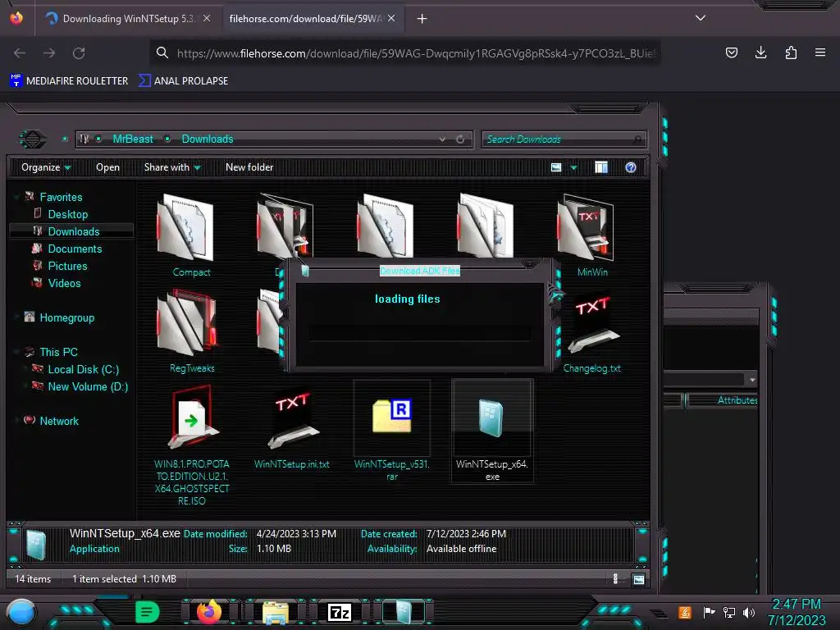Viewport: 840px width, 630px height.
Task: Open the Action Center flag icon
Action: point(709,612)
